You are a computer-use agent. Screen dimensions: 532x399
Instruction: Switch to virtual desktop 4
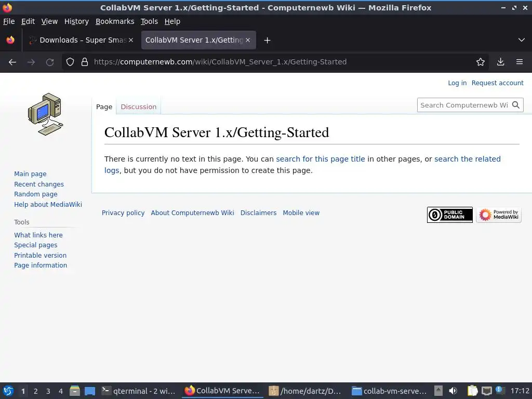(61, 391)
